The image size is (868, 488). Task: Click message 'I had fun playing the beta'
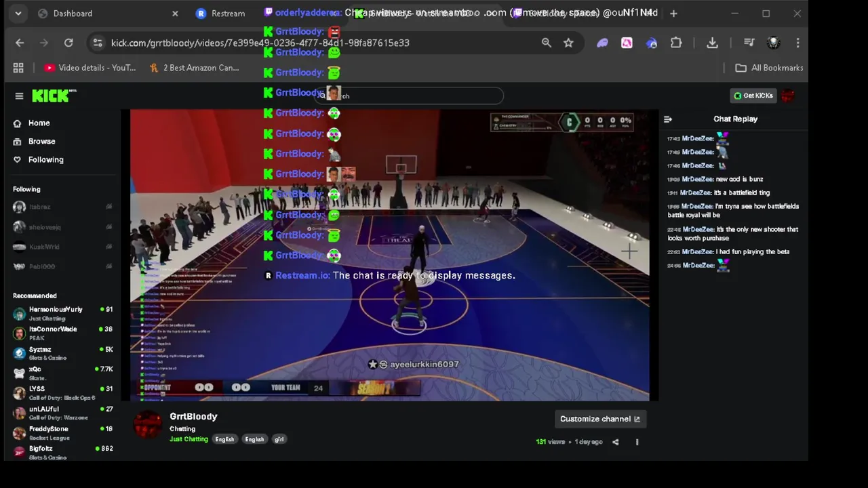pyautogui.click(x=753, y=251)
